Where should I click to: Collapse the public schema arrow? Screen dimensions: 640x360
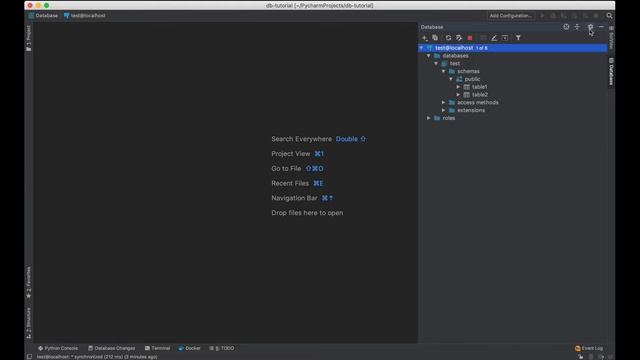(451, 79)
